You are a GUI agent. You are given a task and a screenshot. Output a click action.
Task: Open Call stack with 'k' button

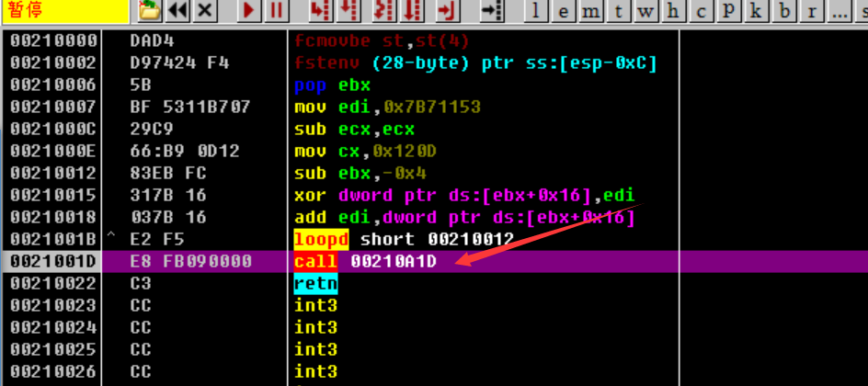pos(757,11)
